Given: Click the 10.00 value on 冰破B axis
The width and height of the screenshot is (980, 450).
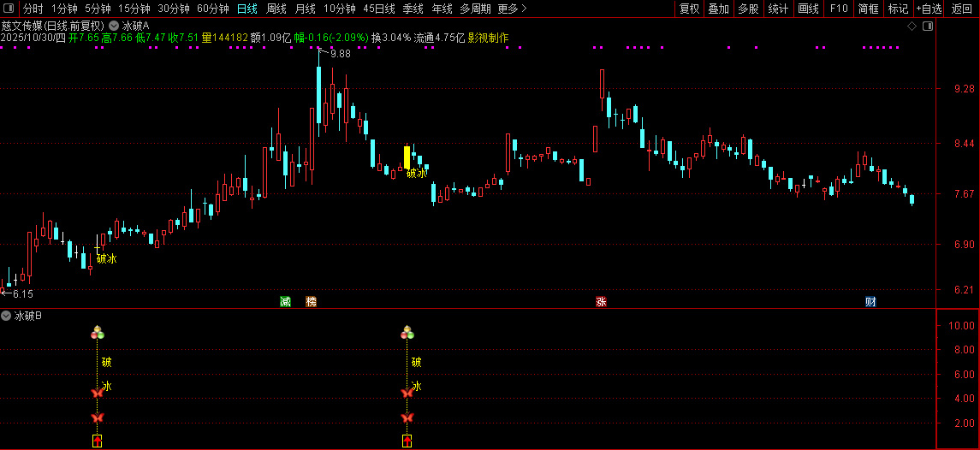Looking at the screenshot, I should [961, 326].
